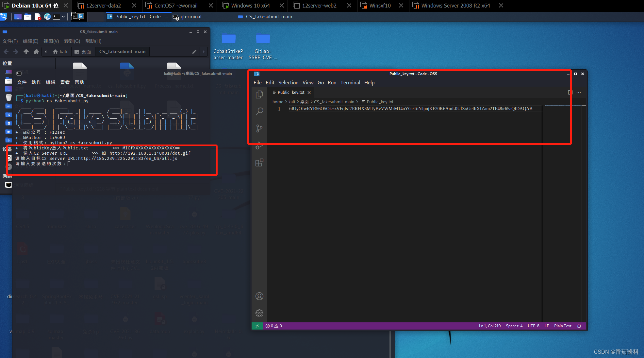Image resolution: width=644 pixels, height=358 pixels.
Task: Show errors and warnings count in status bar
Action: [x=274, y=326]
